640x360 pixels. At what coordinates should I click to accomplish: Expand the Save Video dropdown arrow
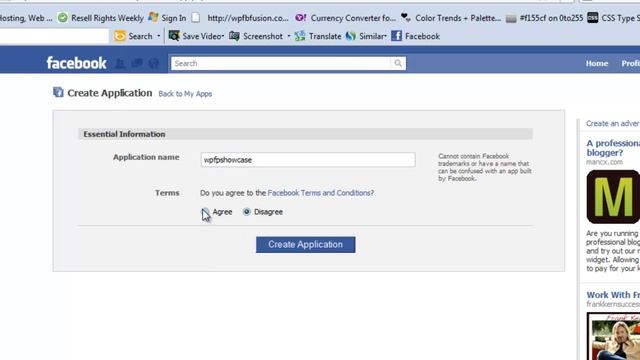pyautogui.click(x=223, y=36)
